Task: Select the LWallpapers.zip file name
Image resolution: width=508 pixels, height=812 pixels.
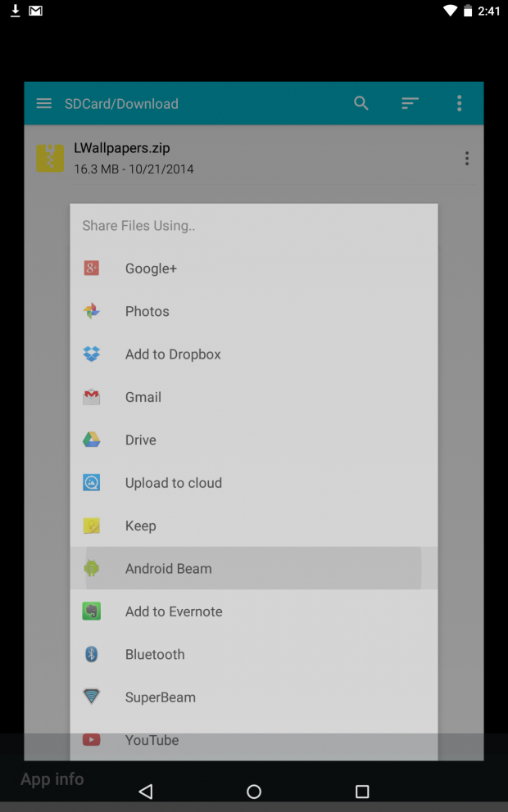Action: pyautogui.click(x=122, y=148)
